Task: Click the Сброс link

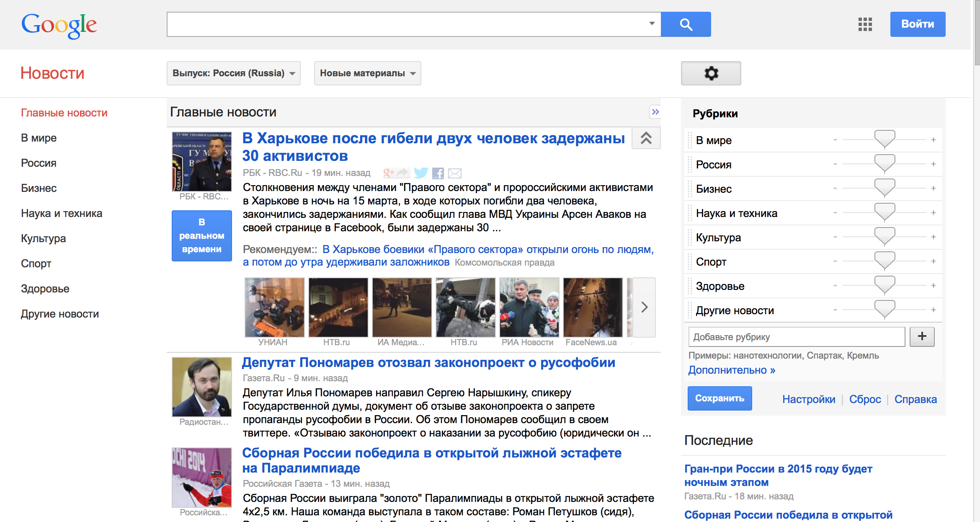Action: coord(865,399)
